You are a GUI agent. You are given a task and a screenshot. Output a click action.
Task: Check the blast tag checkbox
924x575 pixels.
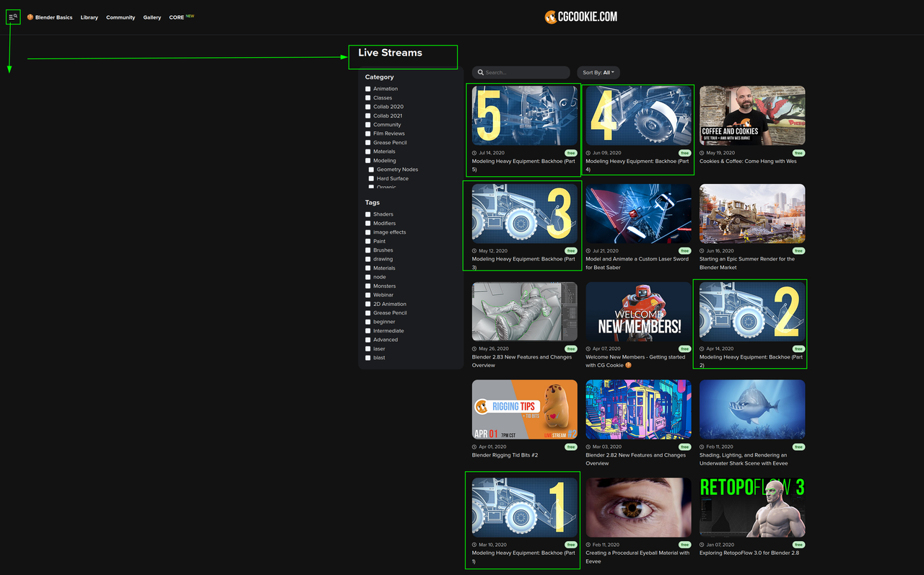point(368,358)
